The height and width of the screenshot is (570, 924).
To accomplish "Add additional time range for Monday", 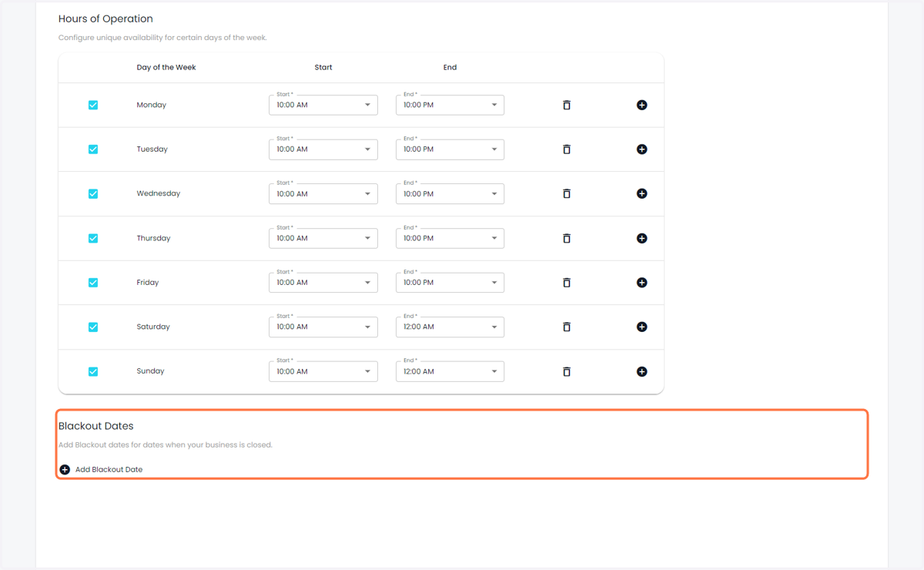I will coord(641,105).
